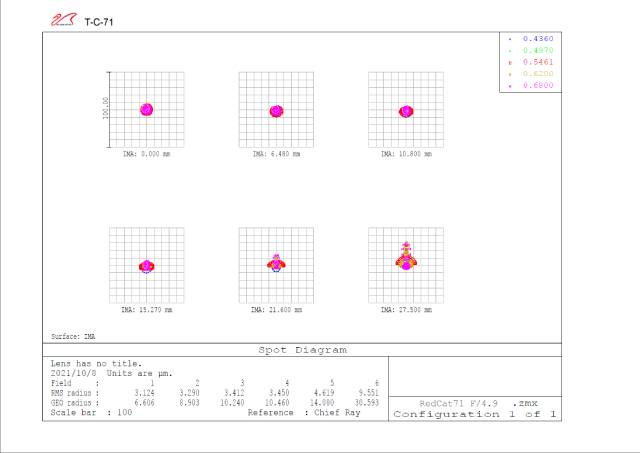Select the spot plot for IMA 6.480 mm

[276, 110]
